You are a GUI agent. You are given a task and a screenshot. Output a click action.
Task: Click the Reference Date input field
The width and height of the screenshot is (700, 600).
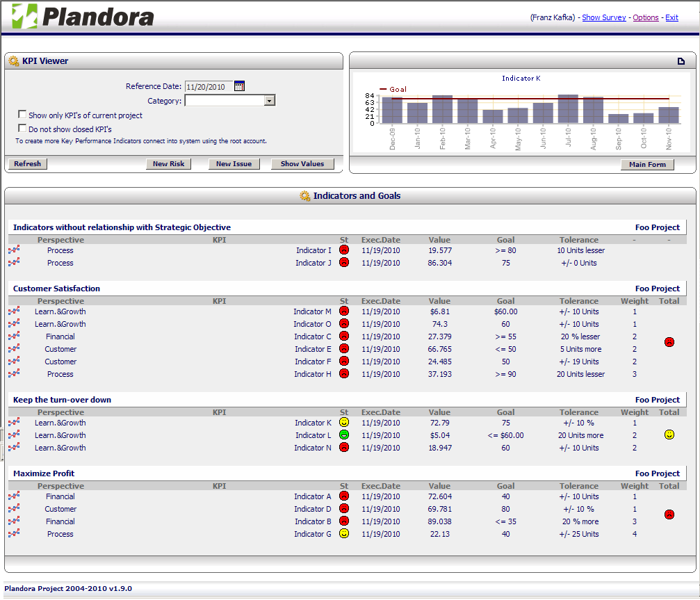[x=208, y=87]
